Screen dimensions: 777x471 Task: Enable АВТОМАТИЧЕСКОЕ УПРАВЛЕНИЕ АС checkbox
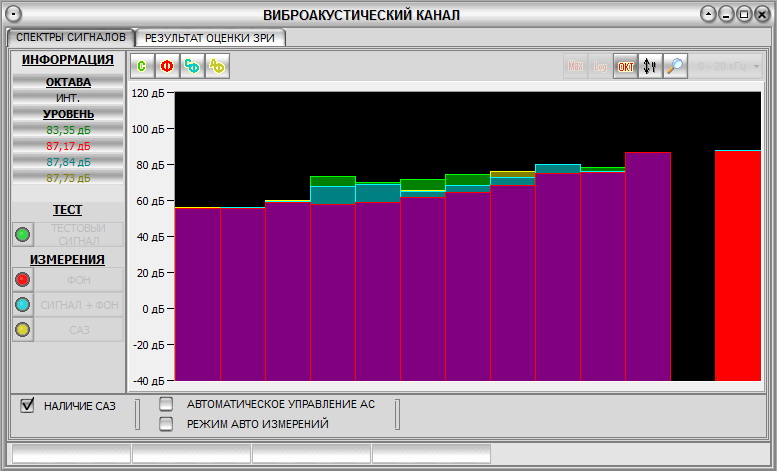tap(167, 404)
